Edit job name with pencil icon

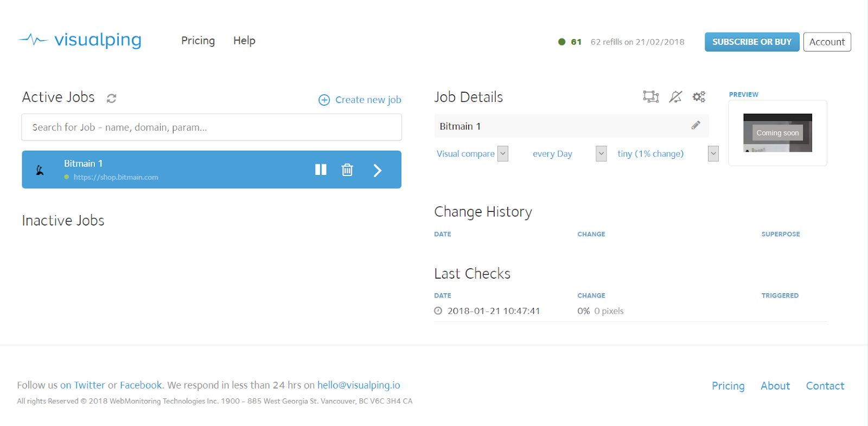click(695, 126)
